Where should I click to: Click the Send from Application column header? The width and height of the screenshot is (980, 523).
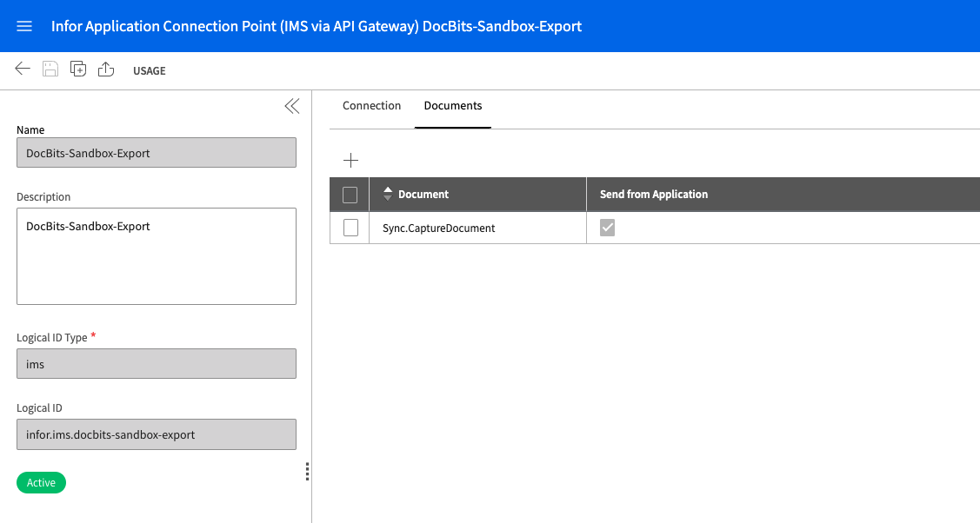click(654, 195)
